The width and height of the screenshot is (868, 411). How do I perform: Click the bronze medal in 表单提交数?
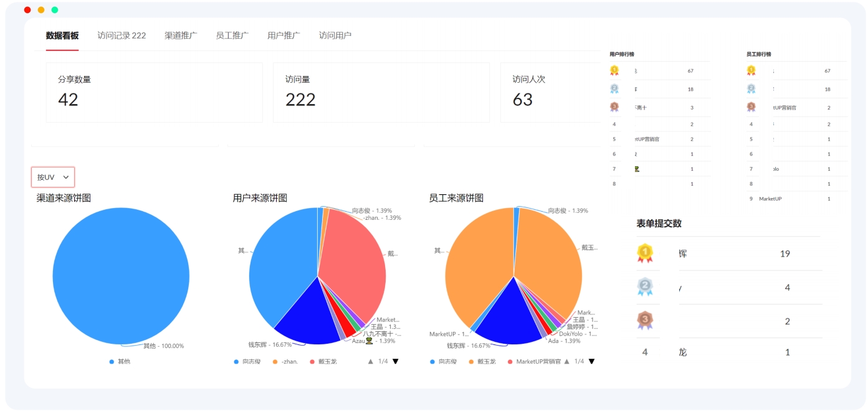(645, 321)
